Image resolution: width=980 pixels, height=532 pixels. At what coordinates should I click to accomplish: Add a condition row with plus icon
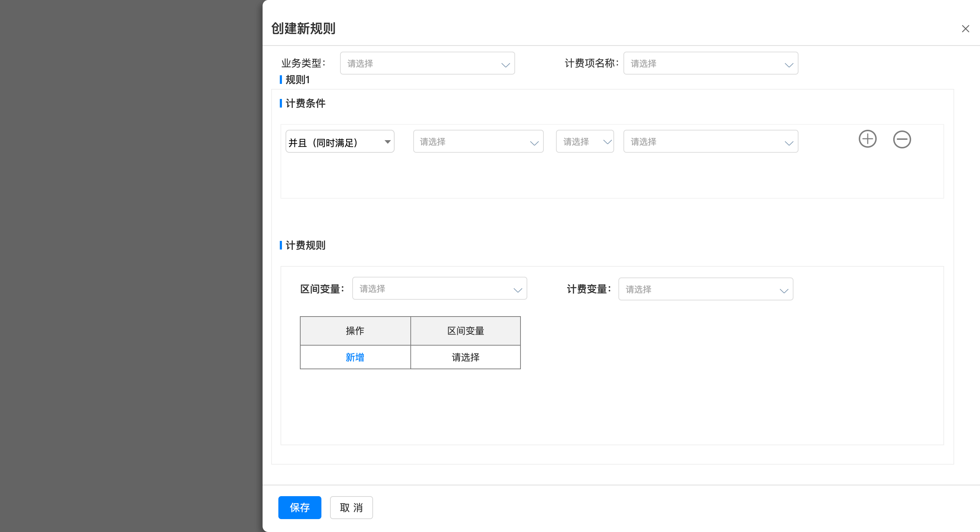pos(867,139)
